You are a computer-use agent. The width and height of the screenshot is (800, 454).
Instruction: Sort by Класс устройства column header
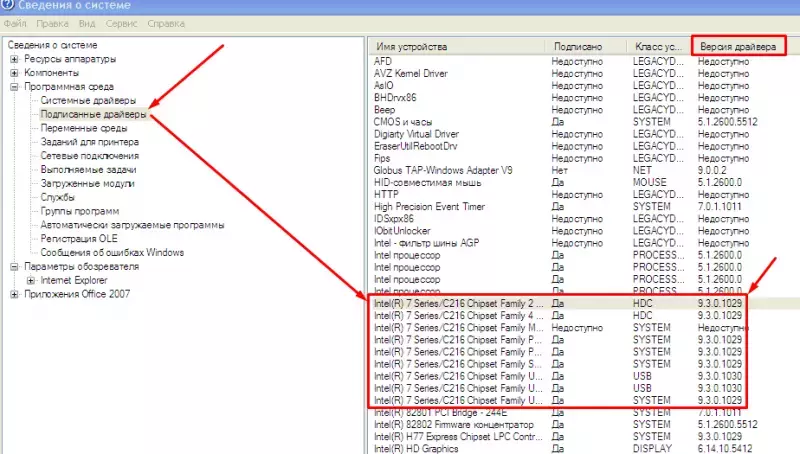coord(659,46)
